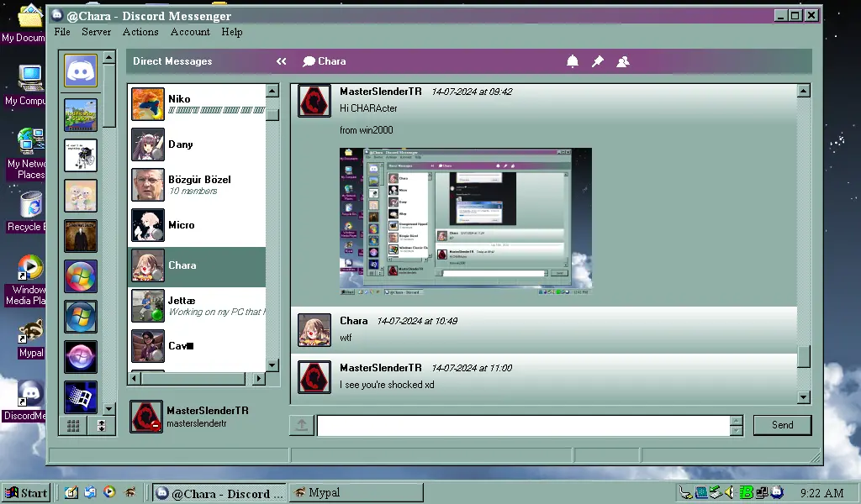Viewport: 861px width, 504px height.
Task: Click the server list scroll down arrow
Action: click(109, 409)
